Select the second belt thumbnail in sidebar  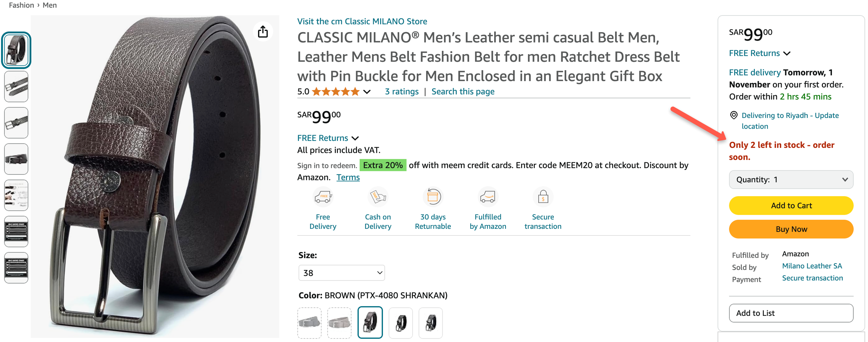pyautogui.click(x=16, y=87)
